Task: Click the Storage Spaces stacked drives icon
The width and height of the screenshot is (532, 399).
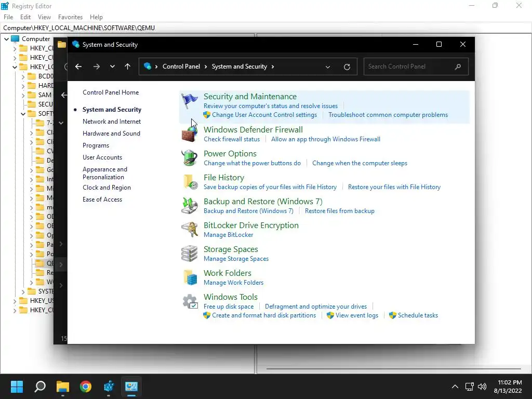Action: 189,254
